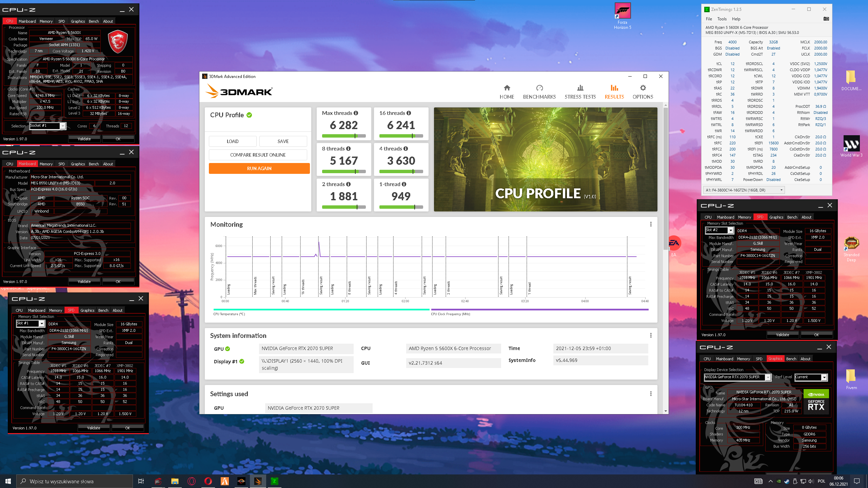This screenshot has height=488, width=868.
Task: Click the Ryzen Master taskbar icon
Action: pos(241,481)
